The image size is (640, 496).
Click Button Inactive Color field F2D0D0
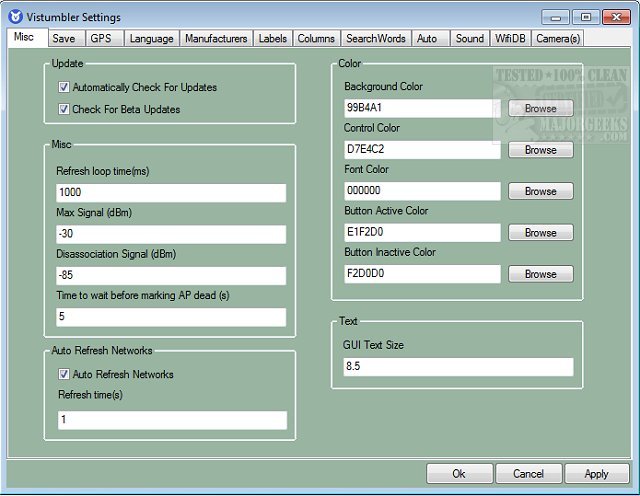click(422, 274)
